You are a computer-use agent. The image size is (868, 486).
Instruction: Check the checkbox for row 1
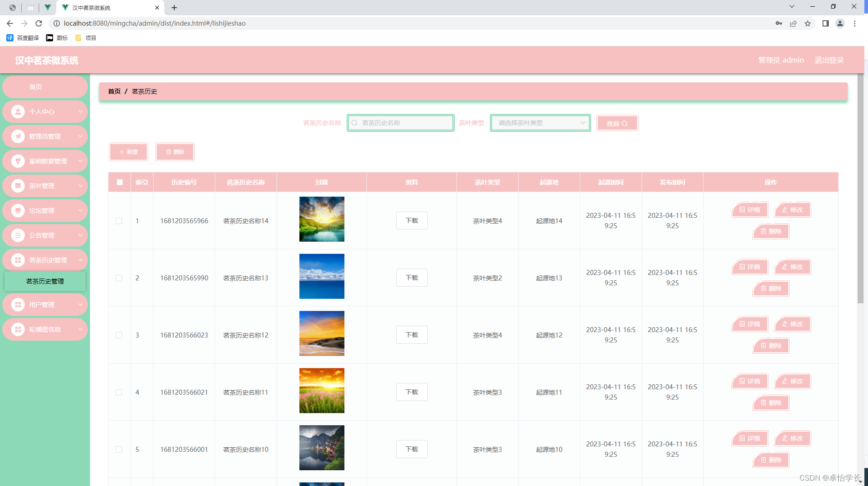[x=119, y=221]
